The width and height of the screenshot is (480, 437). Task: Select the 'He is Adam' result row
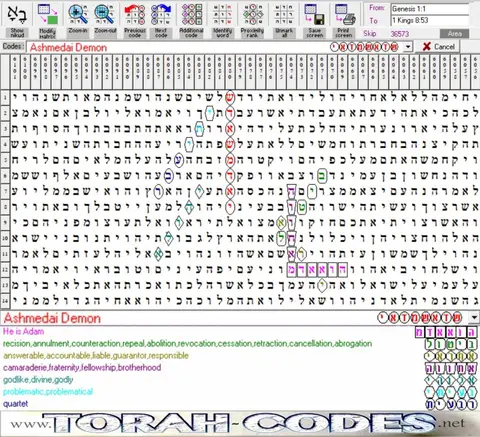[x=240, y=332]
